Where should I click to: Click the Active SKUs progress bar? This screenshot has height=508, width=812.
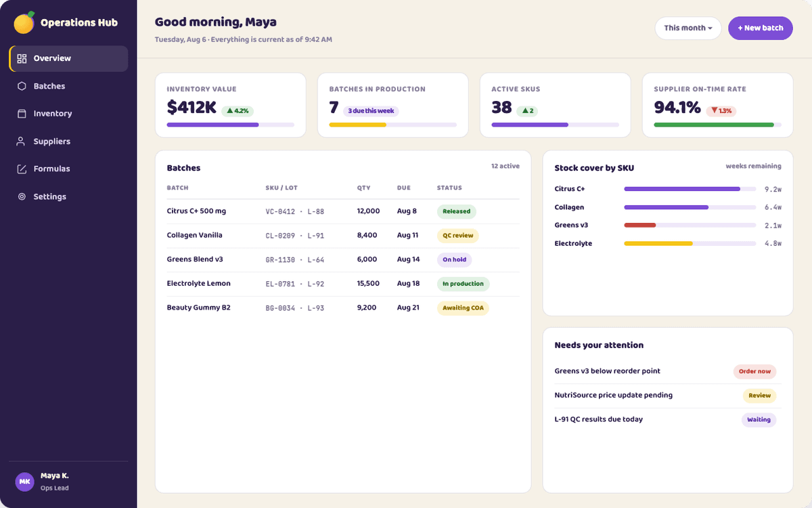(x=556, y=125)
